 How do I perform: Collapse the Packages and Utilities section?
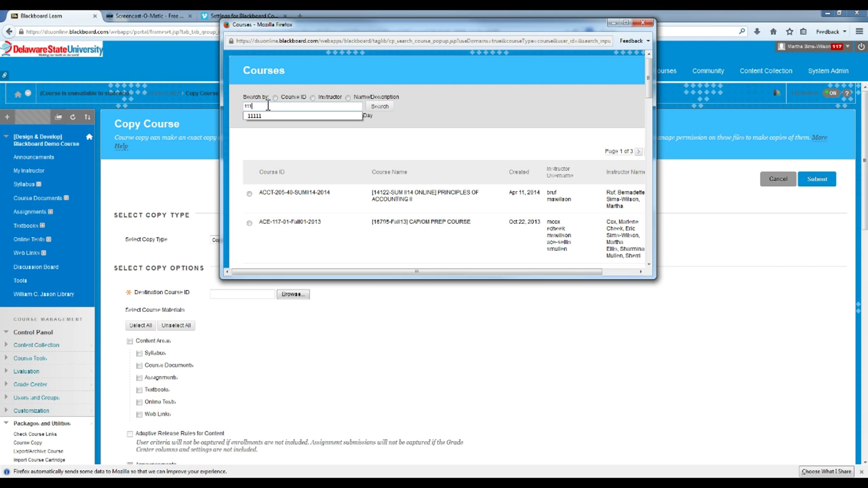coord(6,423)
